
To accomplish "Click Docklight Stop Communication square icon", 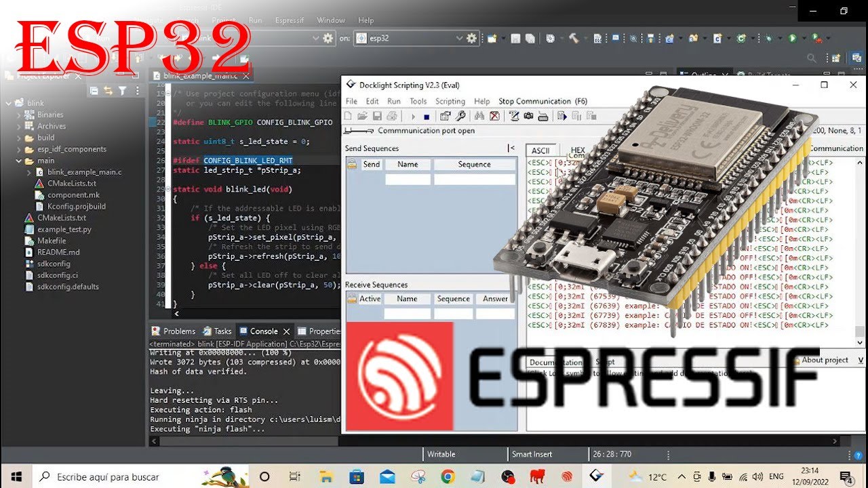I will click(427, 117).
